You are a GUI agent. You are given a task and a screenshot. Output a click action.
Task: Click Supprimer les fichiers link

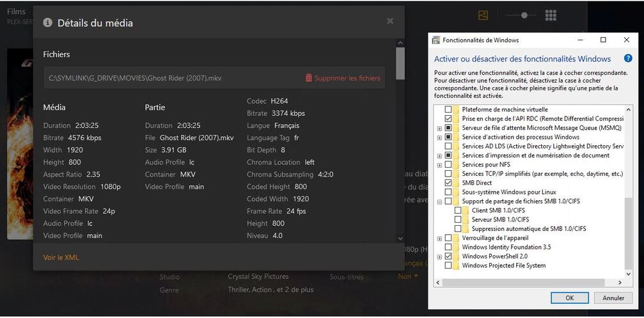[347, 78]
